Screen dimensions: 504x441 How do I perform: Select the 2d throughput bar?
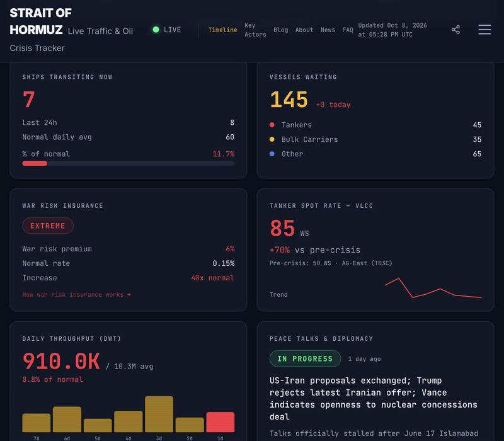pos(190,425)
